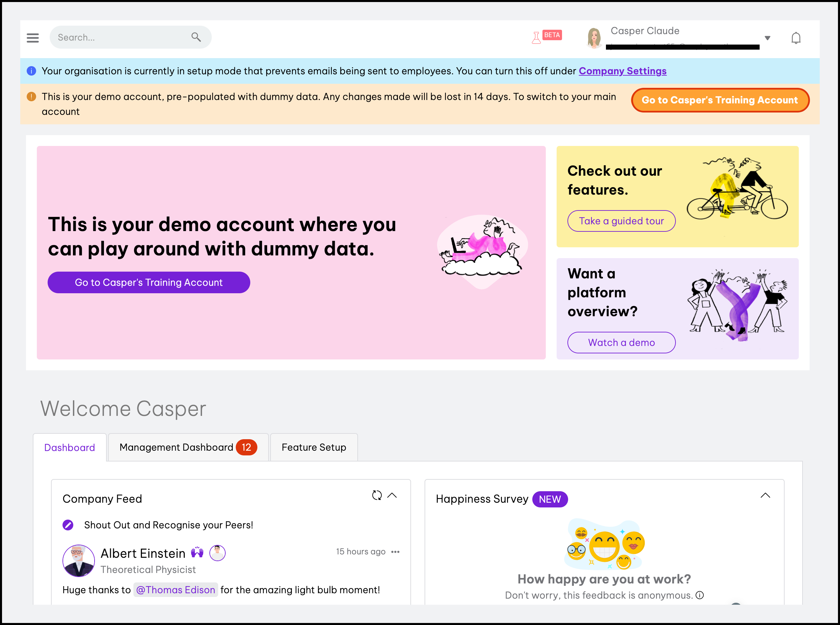Refresh the Company Feed

point(377,495)
